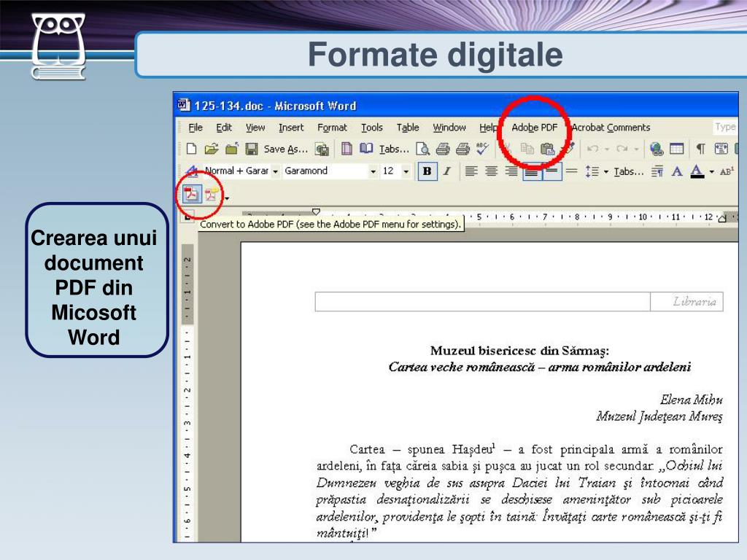Open the Window menu
The height and width of the screenshot is (560, 747).
click(x=449, y=127)
